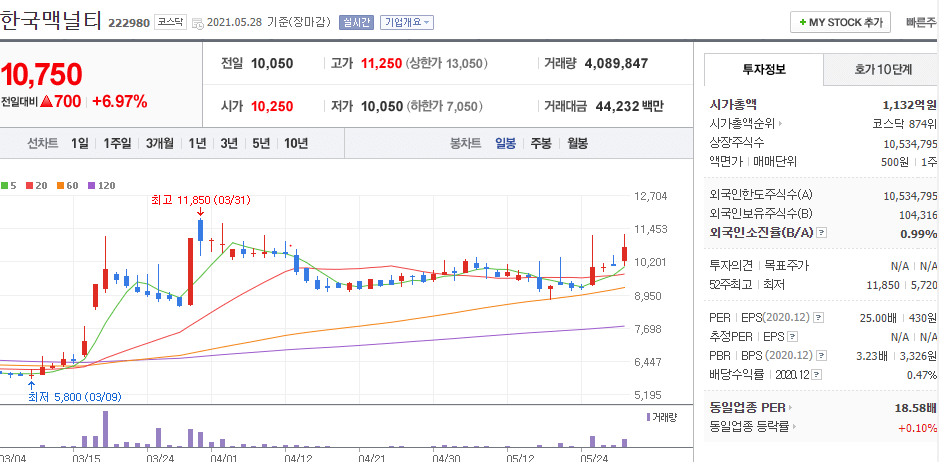Screen dimensions: 939x462
Task: Click PBR value 3.23배
Action: (872, 356)
